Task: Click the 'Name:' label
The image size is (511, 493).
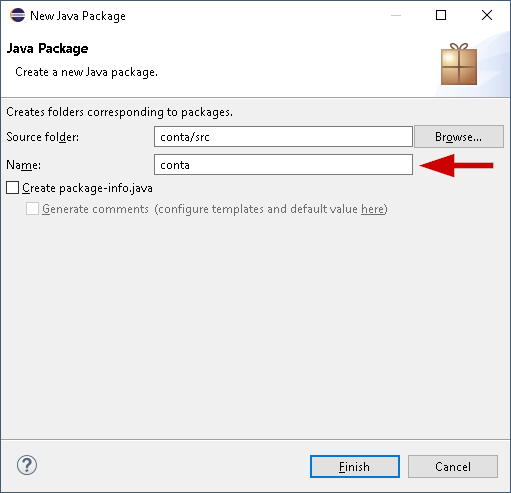Action: coord(24,165)
